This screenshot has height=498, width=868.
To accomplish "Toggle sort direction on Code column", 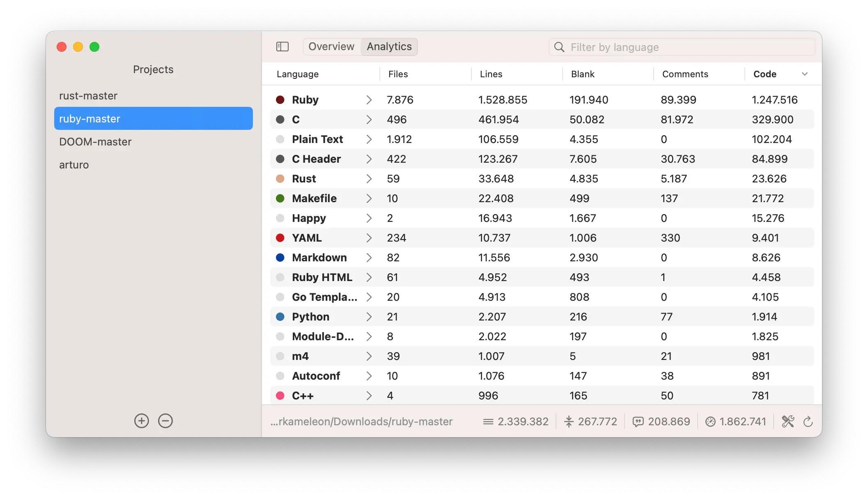I will click(804, 74).
